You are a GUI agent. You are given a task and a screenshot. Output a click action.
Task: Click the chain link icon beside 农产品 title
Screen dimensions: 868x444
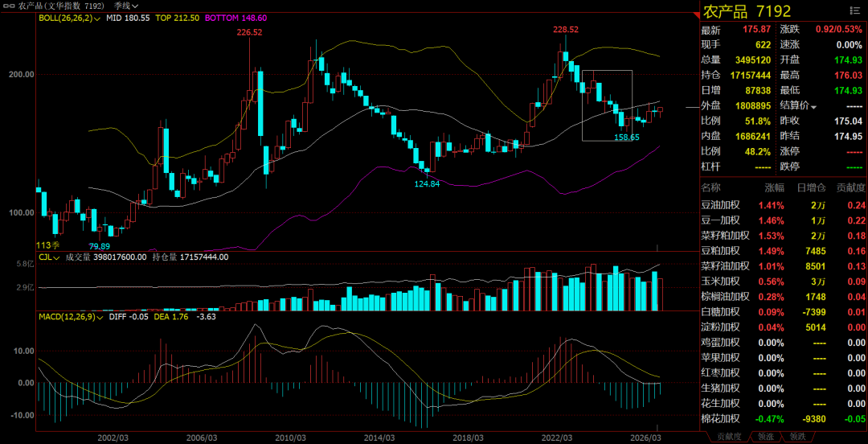9,6
